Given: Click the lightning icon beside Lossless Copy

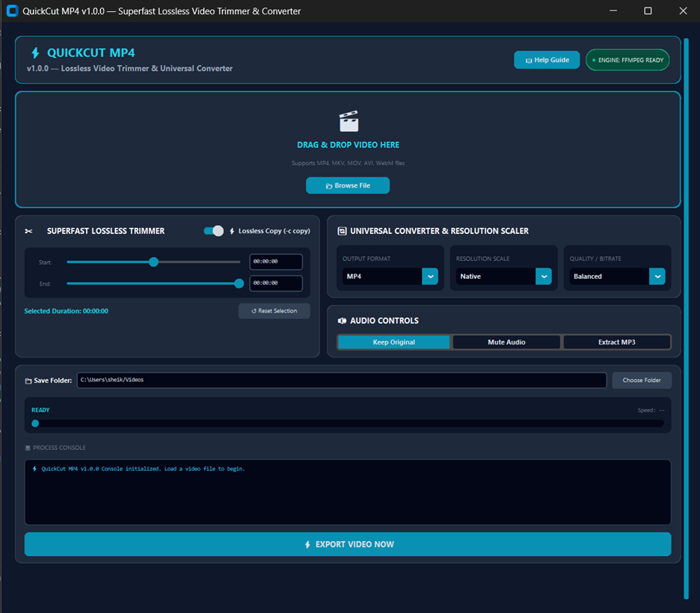Looking at the screenshot, I should (232, 231).
